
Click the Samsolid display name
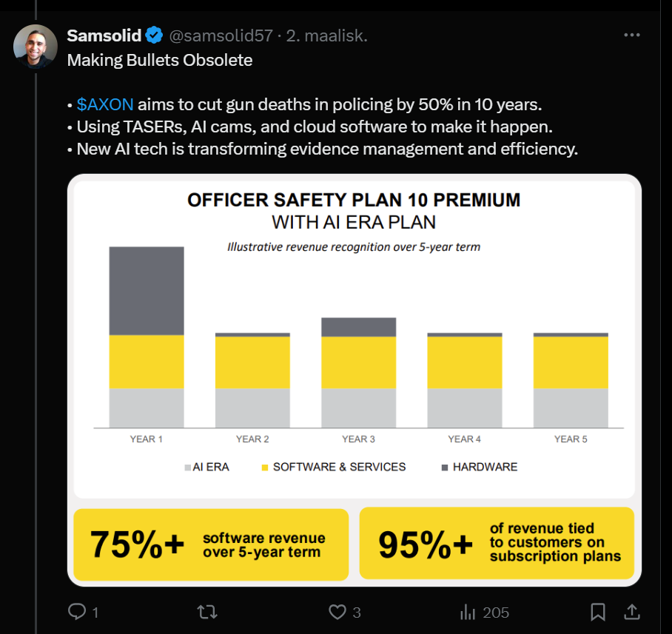[x=104, y=36]
